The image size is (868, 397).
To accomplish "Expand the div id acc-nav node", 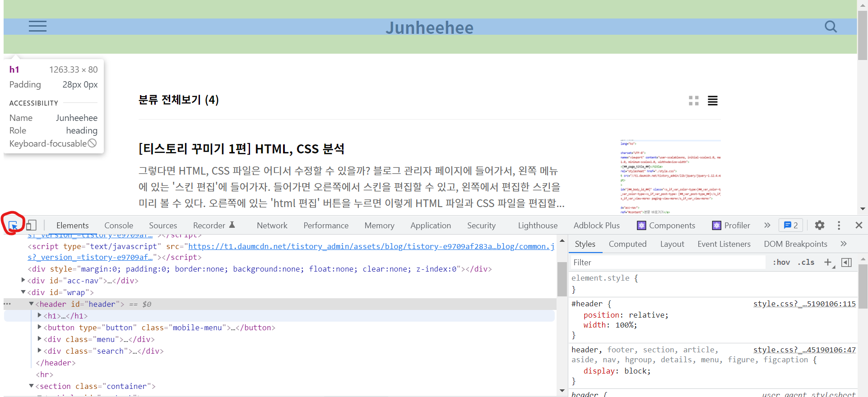I will (x=23, y=280).
